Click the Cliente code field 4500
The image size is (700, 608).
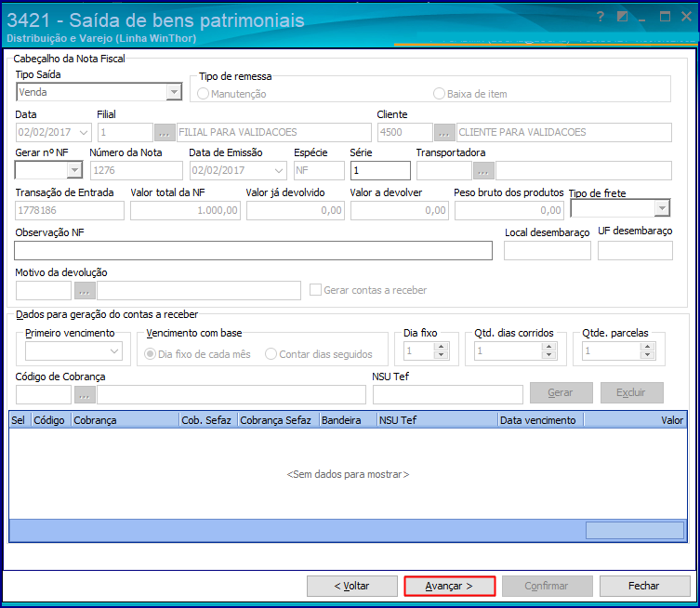coord(405,133)
